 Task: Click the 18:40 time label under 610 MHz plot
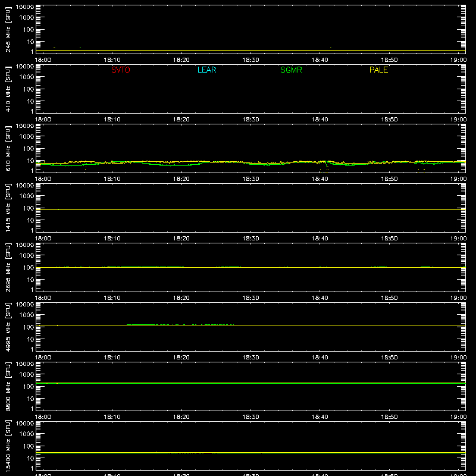click(x=320, y=179)
